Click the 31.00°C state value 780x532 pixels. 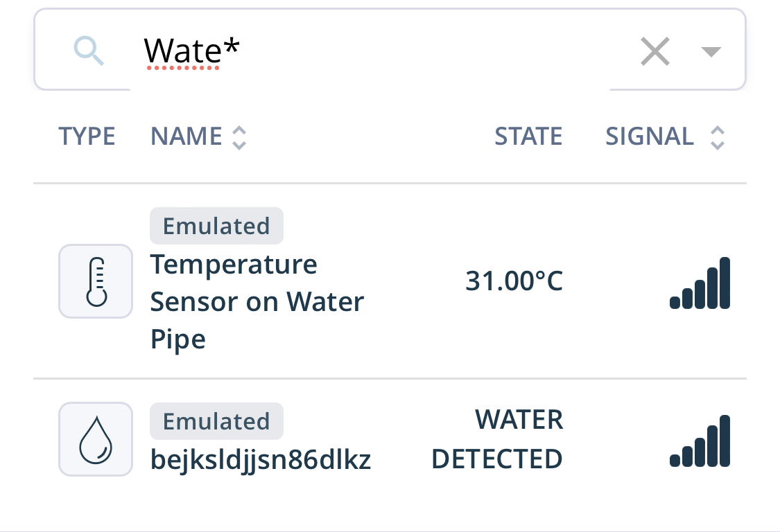[514, 281]
